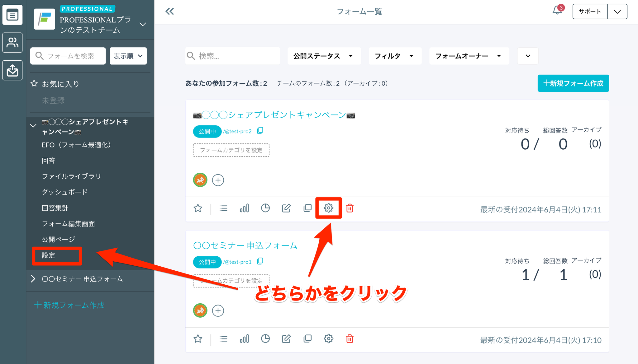The height and width of the screenshot is (364, 638).
Task: Open the フォームオーナー filter dropdown
Action: (469, 56)
